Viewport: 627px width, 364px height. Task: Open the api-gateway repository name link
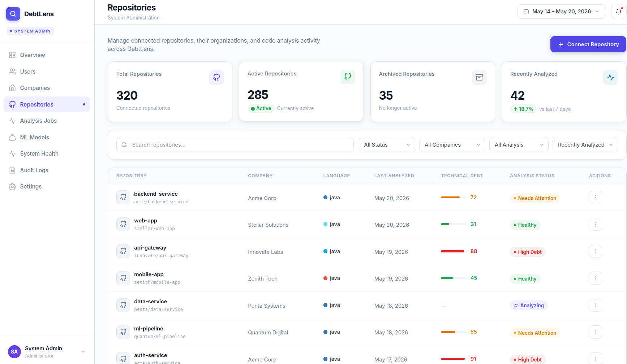pyautogui.click(x=150, y=248)
